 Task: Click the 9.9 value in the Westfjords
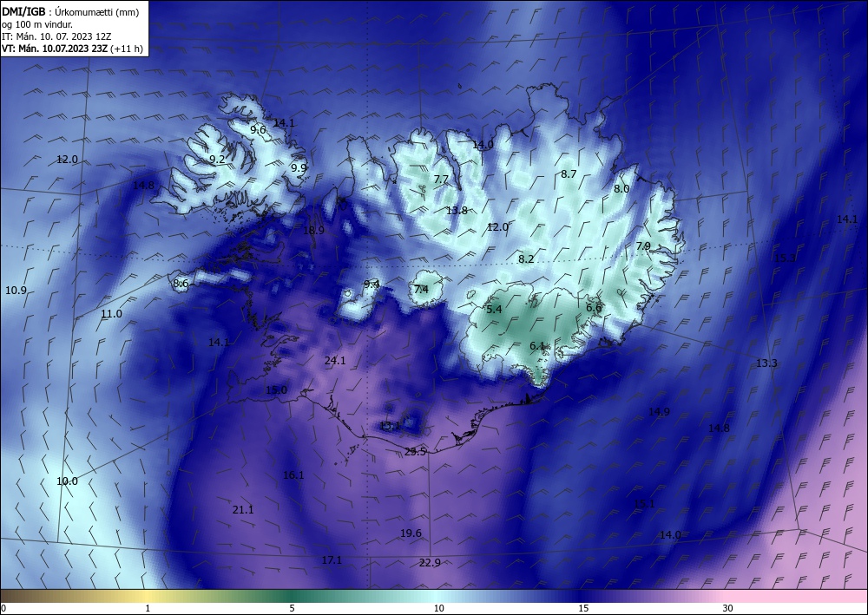coord(299,167)
